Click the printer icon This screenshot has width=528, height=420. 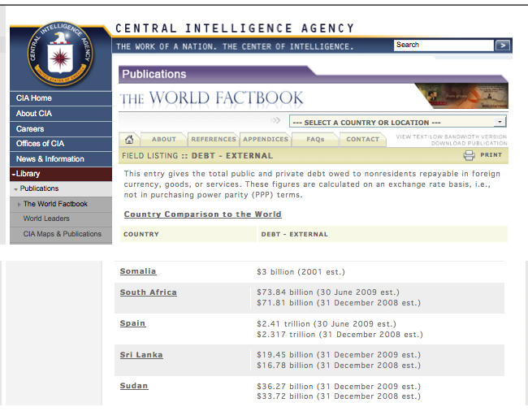point(469,155)
